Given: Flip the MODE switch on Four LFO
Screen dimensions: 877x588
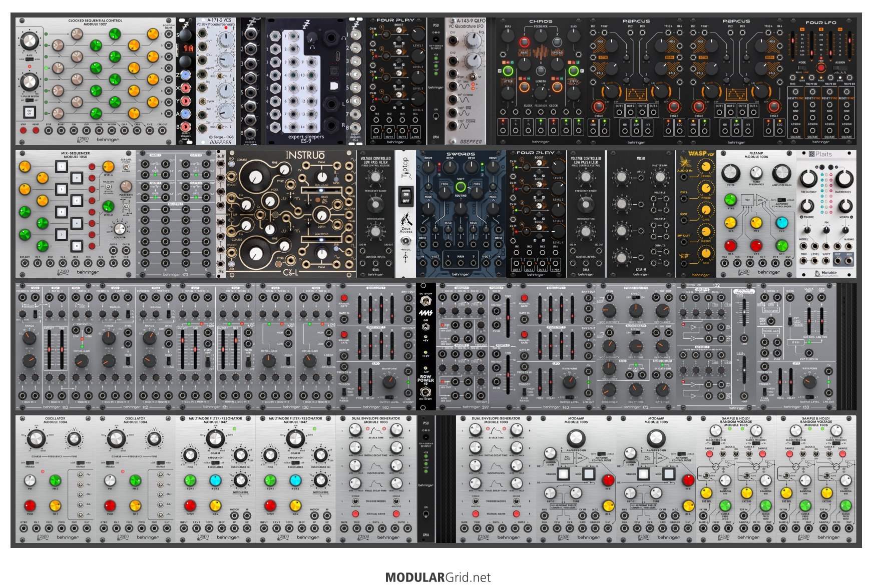Looking at the screenshot, I should click(802, 67).
